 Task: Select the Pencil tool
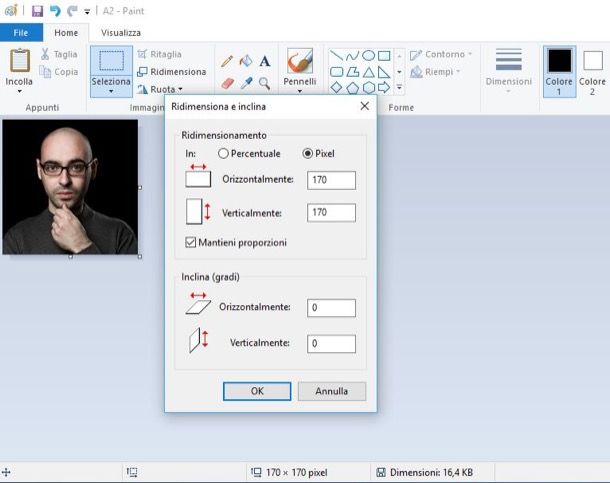tap(227, 61)
